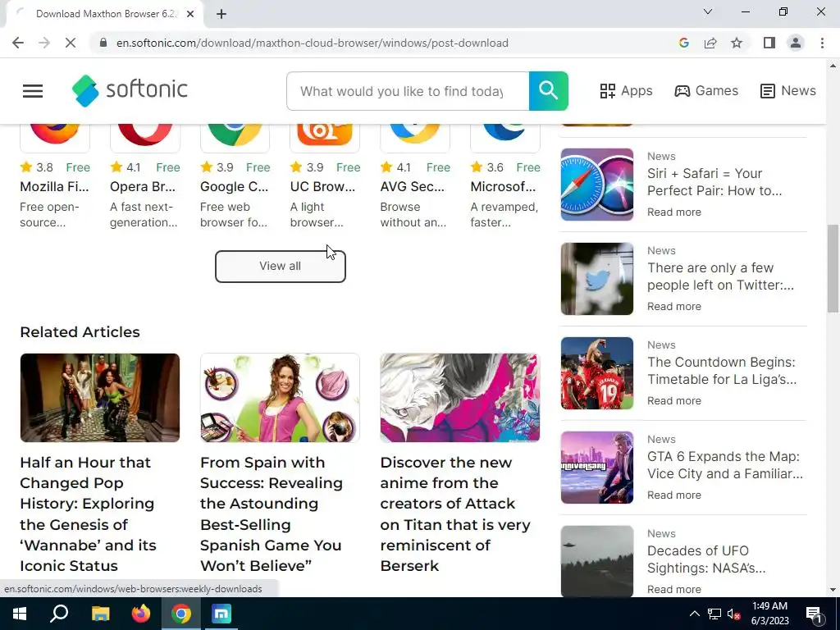The width and height of the screenshot is (840, 630).
Task: Click 'Decades of UFO Sightings' headline
Action: pyautogui.click(x=706, y=559)
